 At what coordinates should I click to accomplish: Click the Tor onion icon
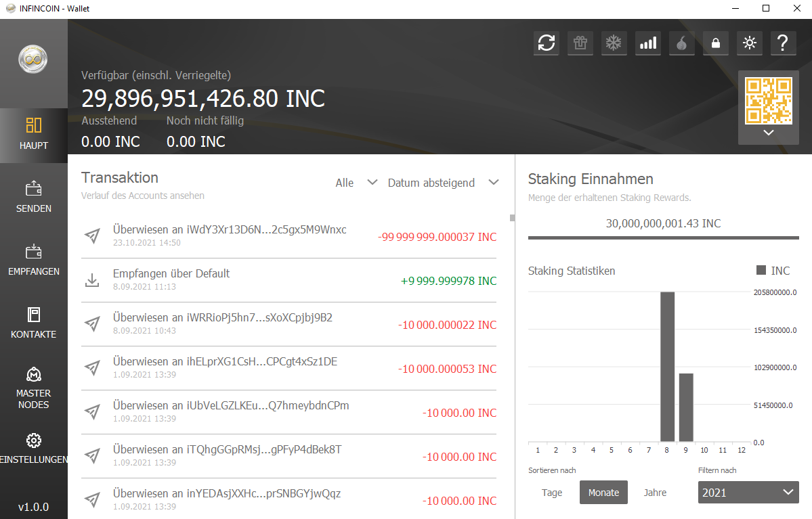click(x=682, y=43)
